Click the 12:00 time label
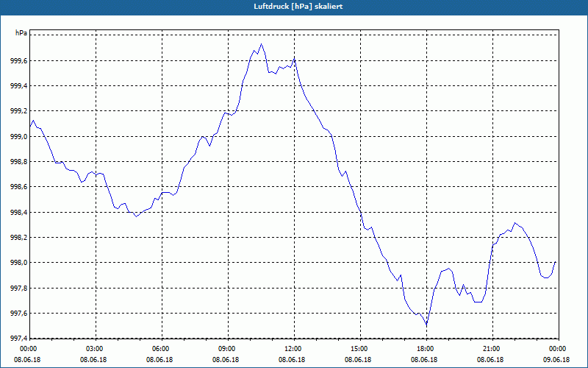The width and height of the screenshot is (588, 368). [x=294, y=349]
